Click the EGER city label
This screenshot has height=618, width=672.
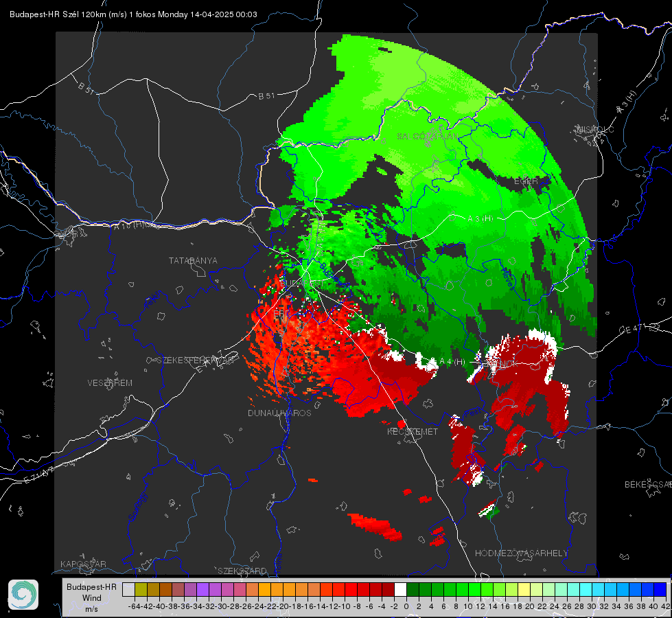pyautogui.click(x=526, y=181)
